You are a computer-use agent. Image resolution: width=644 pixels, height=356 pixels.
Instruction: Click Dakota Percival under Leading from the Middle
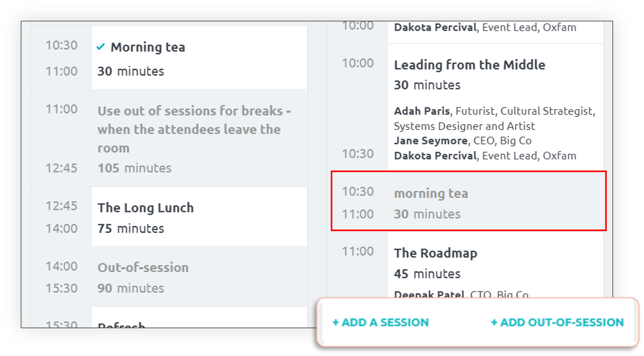click(x=435, y=156)
